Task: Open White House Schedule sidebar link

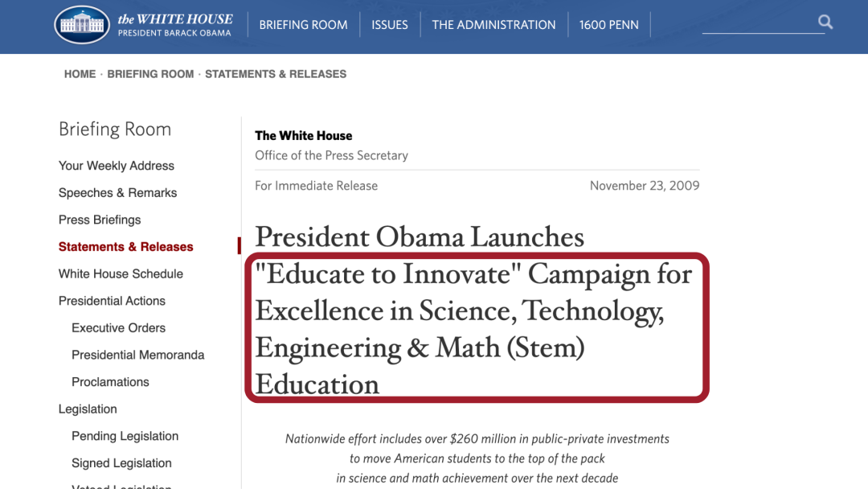Action: (121, 274)
